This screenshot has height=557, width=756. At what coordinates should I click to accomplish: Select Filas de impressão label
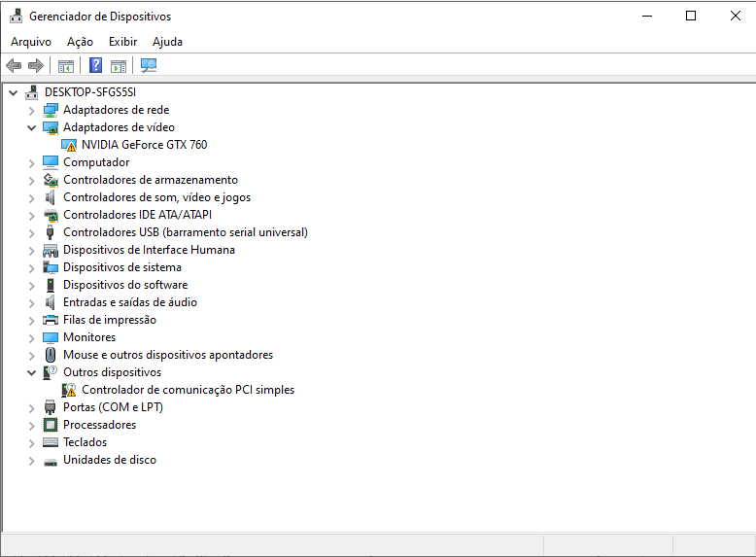(110, 320)
